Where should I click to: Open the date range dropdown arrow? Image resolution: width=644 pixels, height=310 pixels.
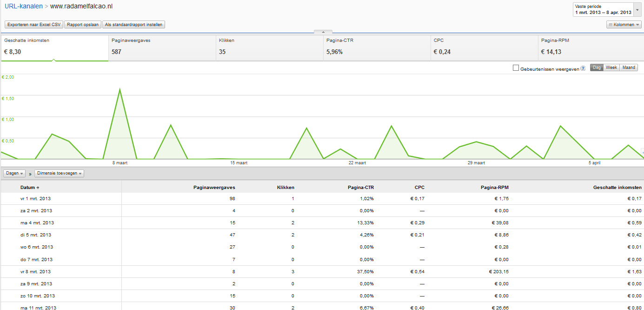(x=637, y=9)
